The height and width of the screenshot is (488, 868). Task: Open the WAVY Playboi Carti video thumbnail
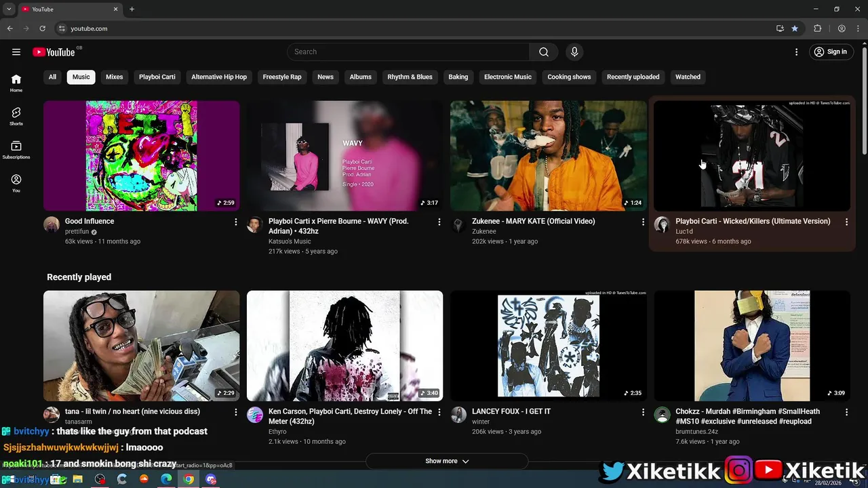click(345, 156)
